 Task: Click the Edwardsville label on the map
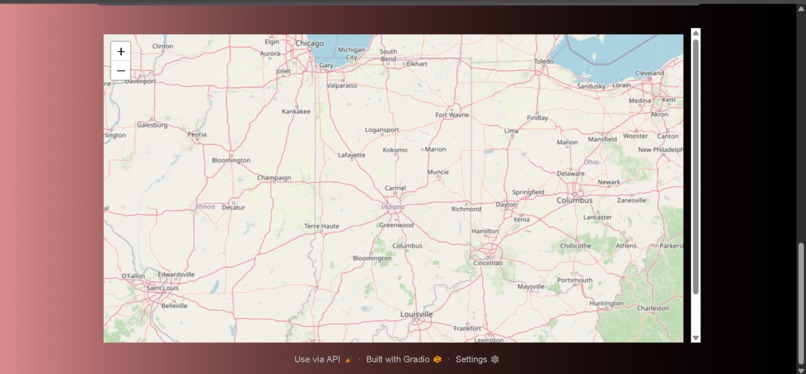[176, 274]
